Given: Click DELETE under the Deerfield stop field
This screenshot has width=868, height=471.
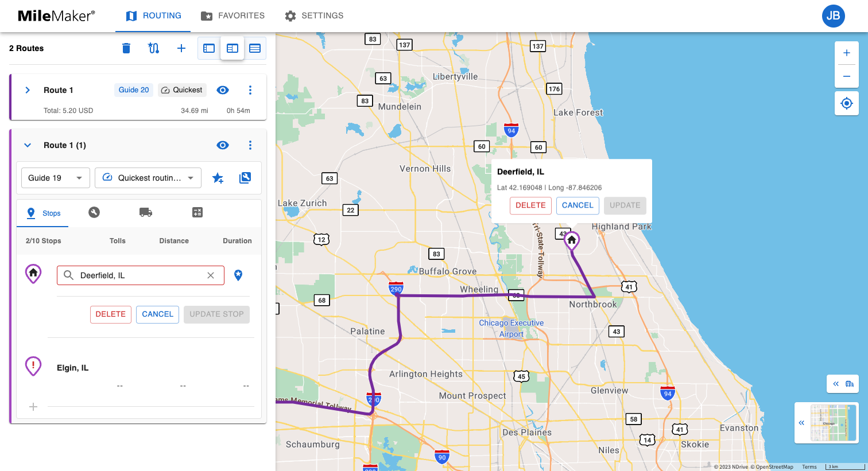Looking at the screenshot, I should click(x=111, y=314).
